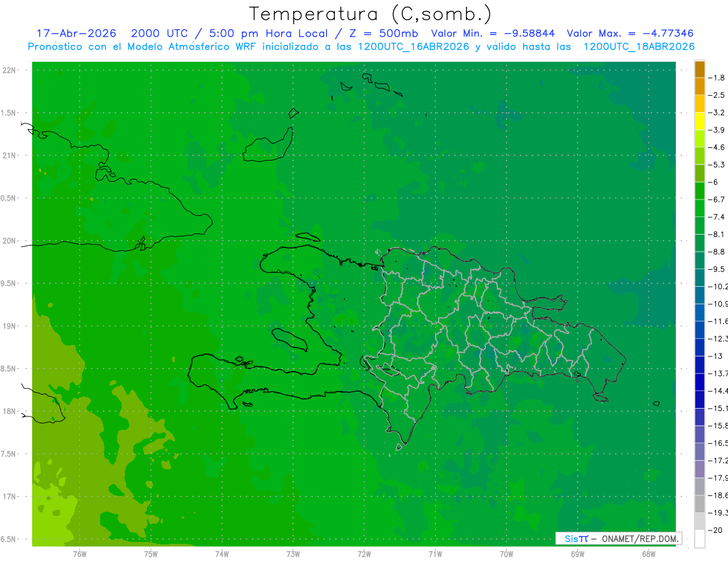728x562 pixels.
Task: Click the 72W longitude axis label
Action: pos(364,554)
